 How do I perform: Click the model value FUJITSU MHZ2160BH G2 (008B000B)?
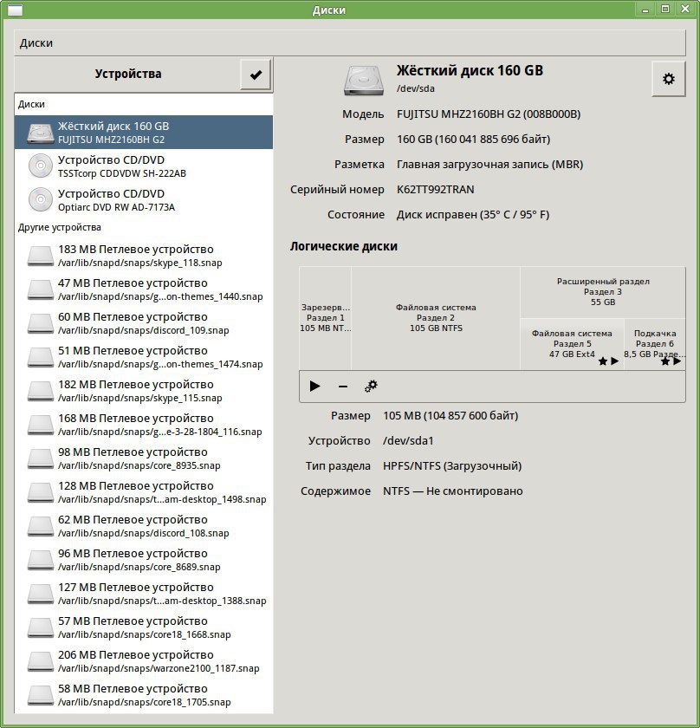tap(489, 114)
